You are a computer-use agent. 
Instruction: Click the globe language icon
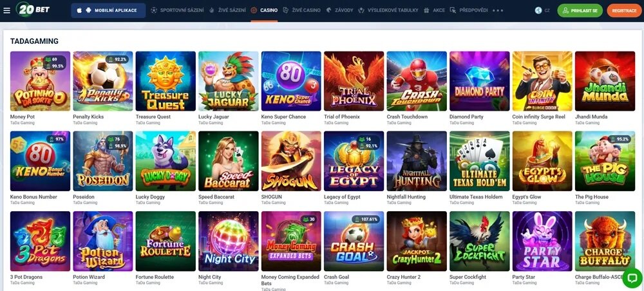pyautogui.click(x=538, y=10)
